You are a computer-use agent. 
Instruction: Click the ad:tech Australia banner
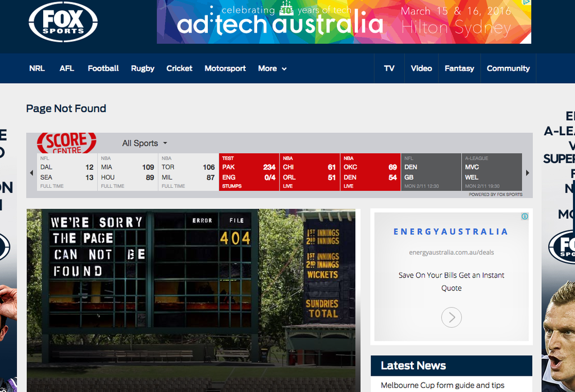(344, 22)
